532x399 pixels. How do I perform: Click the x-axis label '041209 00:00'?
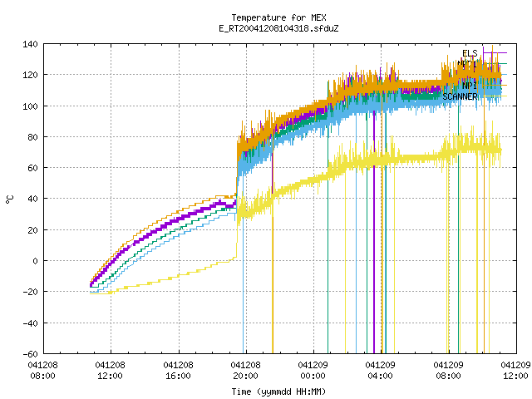pyautogui.click(x=313, y=370)
